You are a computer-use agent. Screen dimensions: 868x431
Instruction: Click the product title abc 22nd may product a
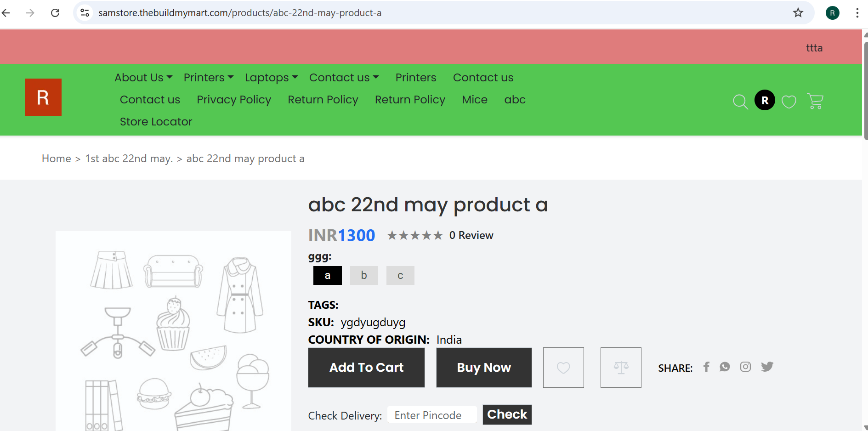click(428, 205)
